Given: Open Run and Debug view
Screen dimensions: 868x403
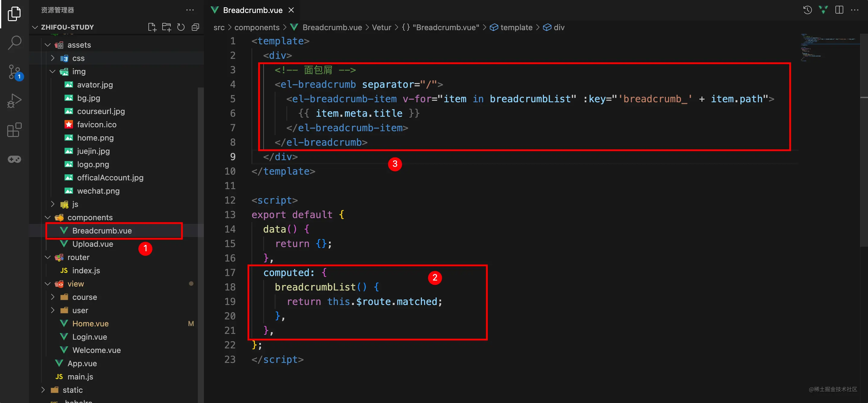Looking at the screenshot, I should click(14, 101).
